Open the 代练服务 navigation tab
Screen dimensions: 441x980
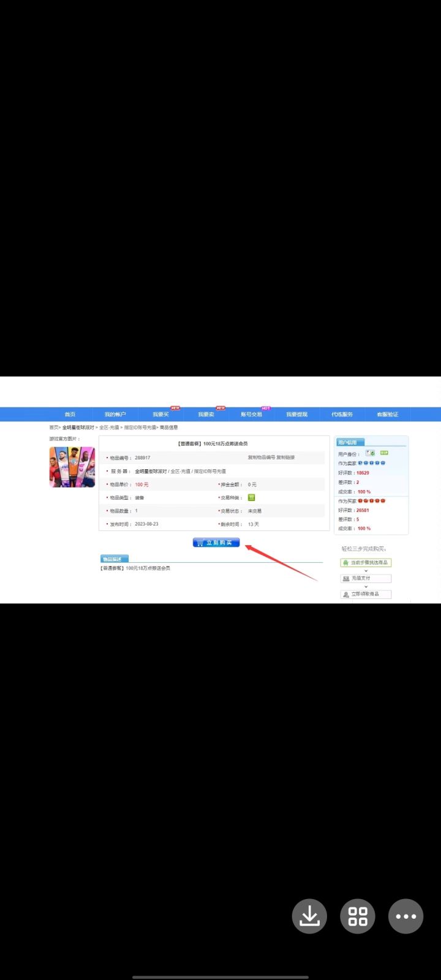click(x=342, y=415)
